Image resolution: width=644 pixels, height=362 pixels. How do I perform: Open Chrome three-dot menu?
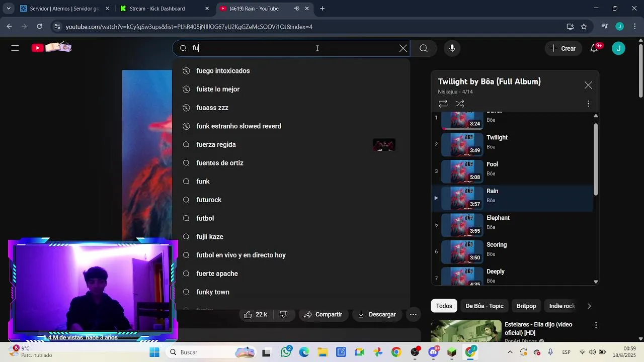pos(634,27)
